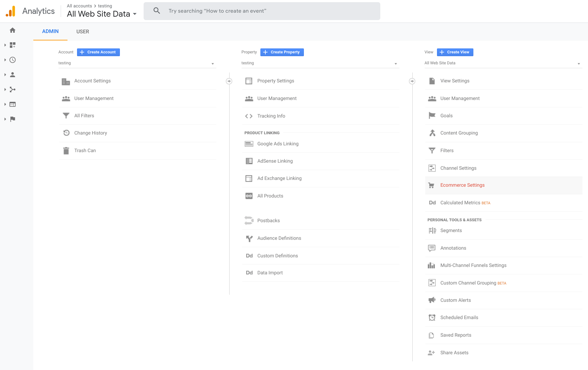Click the search magnifier icon
588x370 pixels.
tap(157, 11)
